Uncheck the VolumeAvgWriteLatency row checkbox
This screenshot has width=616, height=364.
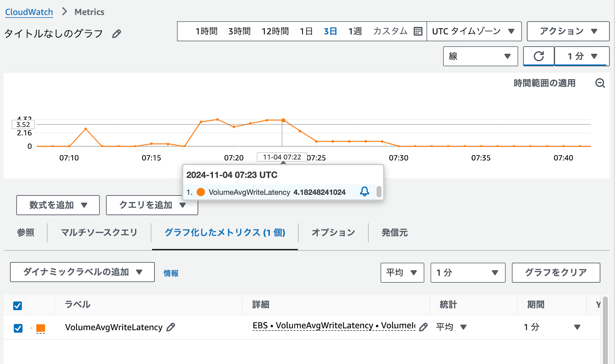(x=18, y=328)
